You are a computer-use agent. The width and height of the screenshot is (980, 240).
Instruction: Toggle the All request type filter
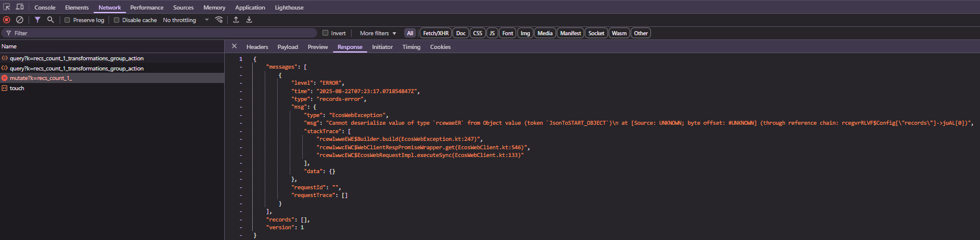(410, 33)
